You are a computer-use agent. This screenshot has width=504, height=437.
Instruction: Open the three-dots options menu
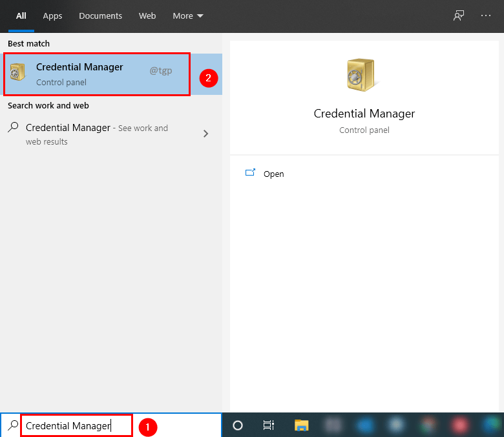click(x=486, y=15)
